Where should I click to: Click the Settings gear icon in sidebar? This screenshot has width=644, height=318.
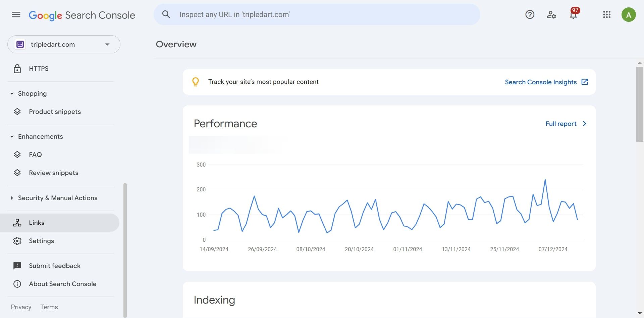[x=17, y=241]
